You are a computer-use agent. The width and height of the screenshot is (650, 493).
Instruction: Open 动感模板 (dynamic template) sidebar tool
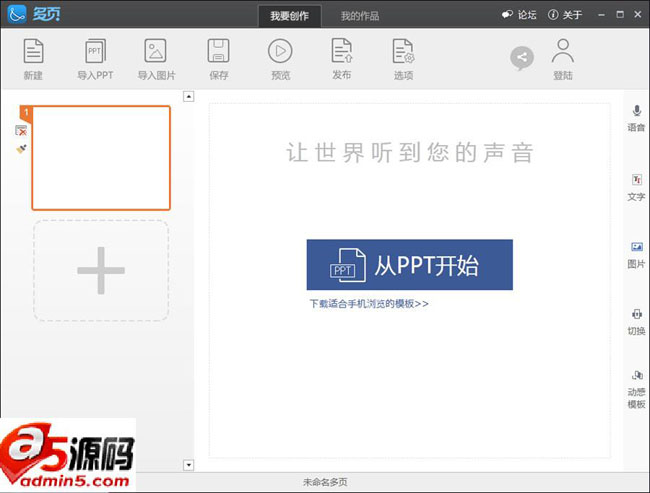coord(636,376)
